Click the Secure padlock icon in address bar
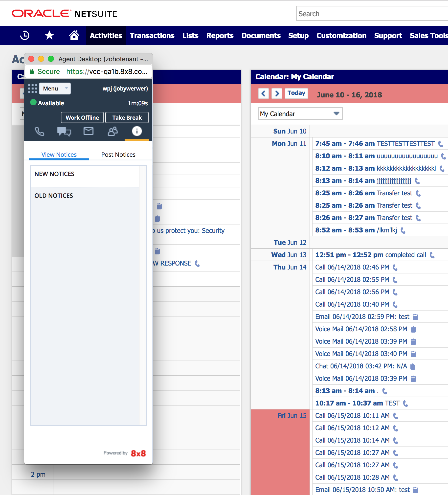The image size is (448, 495). pyautogui.click(x=32, y=72)
